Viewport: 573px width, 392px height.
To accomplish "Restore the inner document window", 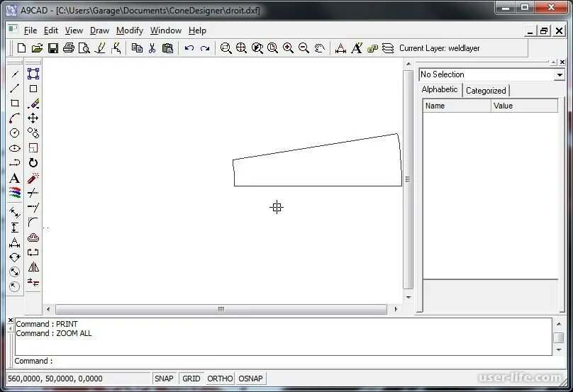I will click(x=544, y=31).
